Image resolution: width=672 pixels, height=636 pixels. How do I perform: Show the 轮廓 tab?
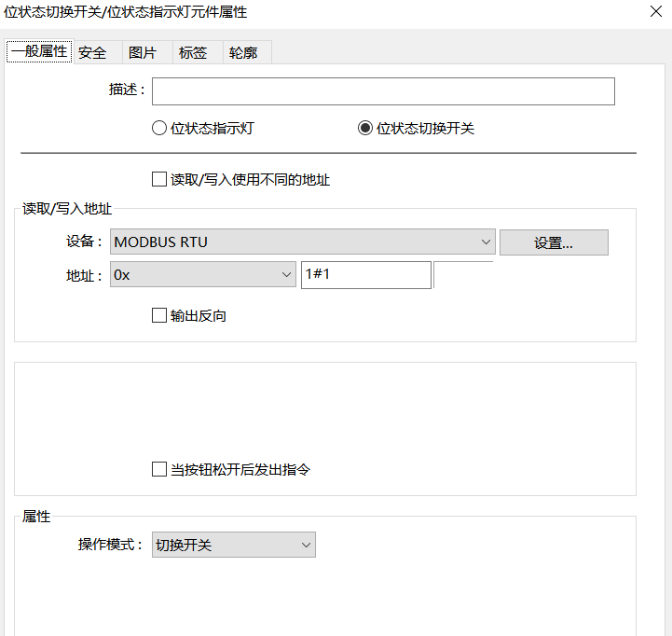click(243, 53)
